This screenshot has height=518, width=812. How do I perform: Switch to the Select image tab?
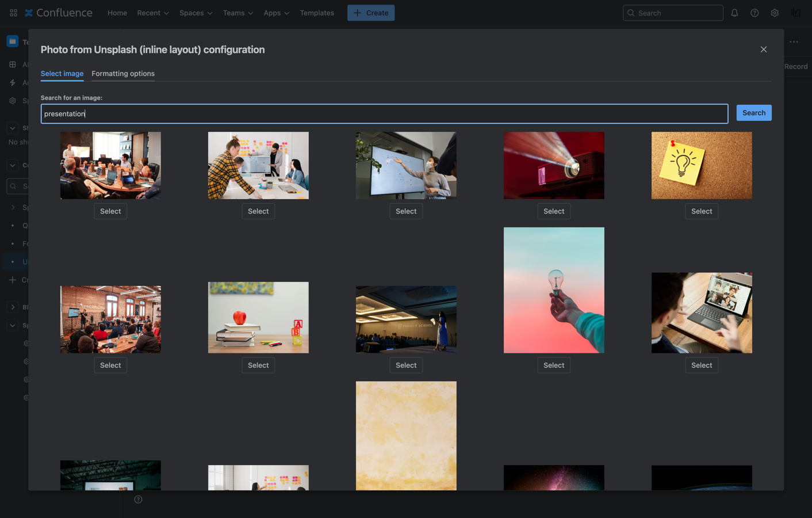point(62,74)
